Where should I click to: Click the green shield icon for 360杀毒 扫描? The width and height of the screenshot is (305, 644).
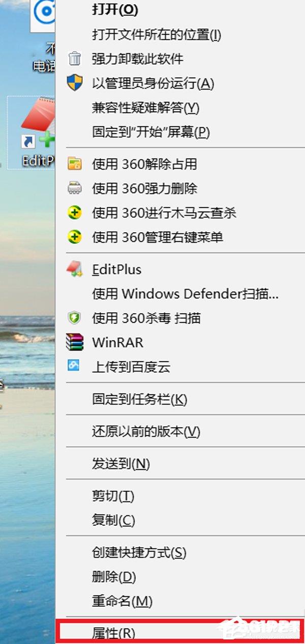(x=75, y=318)
